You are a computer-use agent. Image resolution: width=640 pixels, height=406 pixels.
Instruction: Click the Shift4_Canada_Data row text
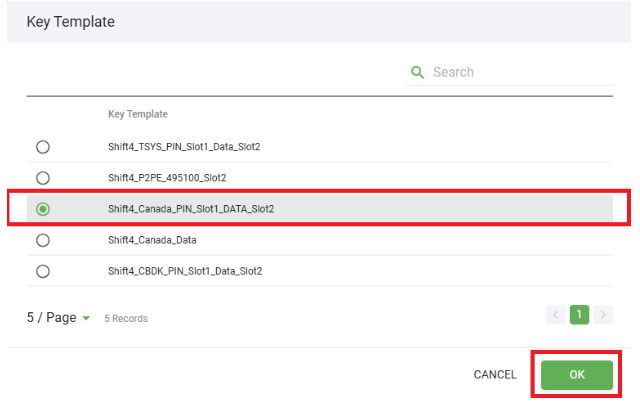[152, 240]
